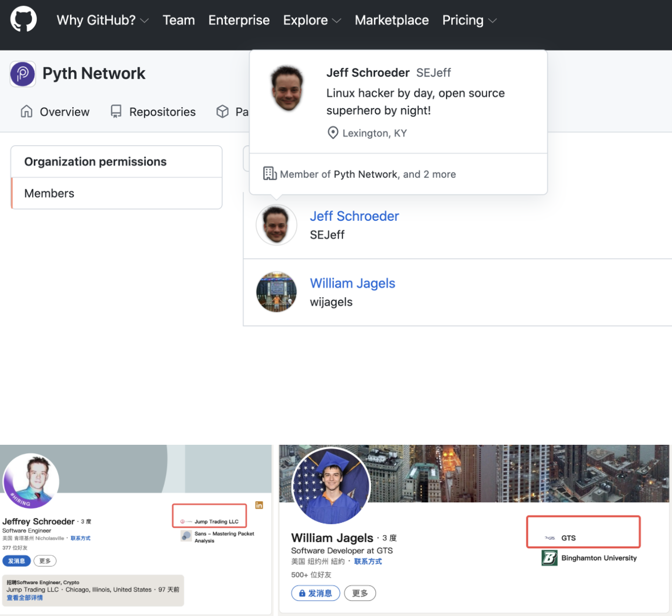Click the Organization permissions heading
Image resolution: width=672 pixels, height=616 pixels.
[x=95, y=162]
